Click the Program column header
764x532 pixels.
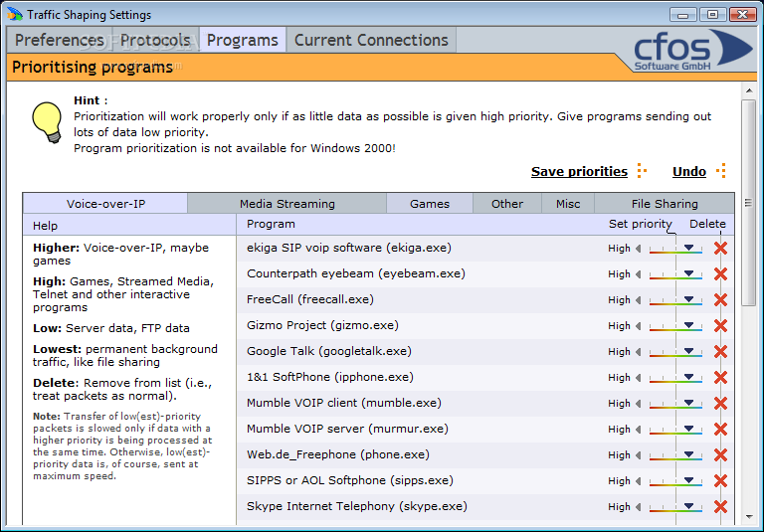[271, 224]
